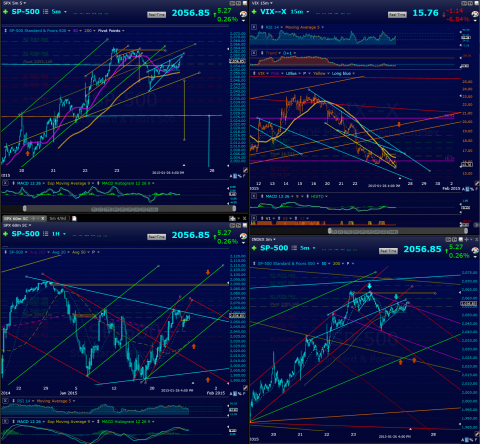Viewport: 480px width, 444px height.
Task: Switch to 5m 4/8d tab
Action: tap(58, 218)
